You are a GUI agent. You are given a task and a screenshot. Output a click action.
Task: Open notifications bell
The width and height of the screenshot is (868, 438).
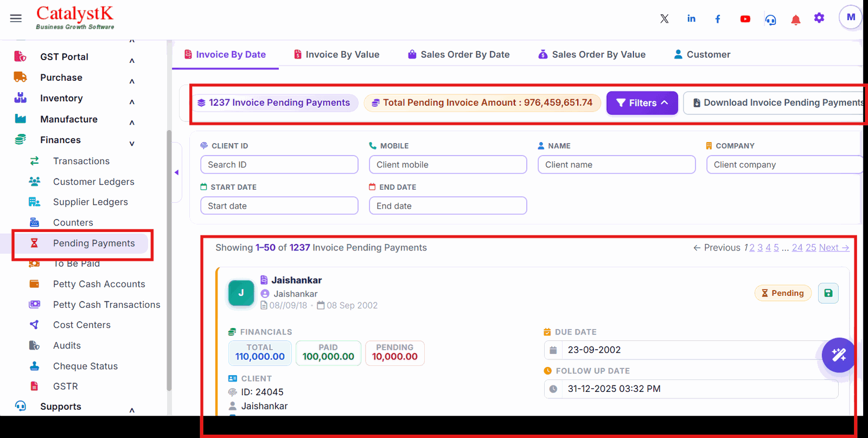tap(795, 20)
